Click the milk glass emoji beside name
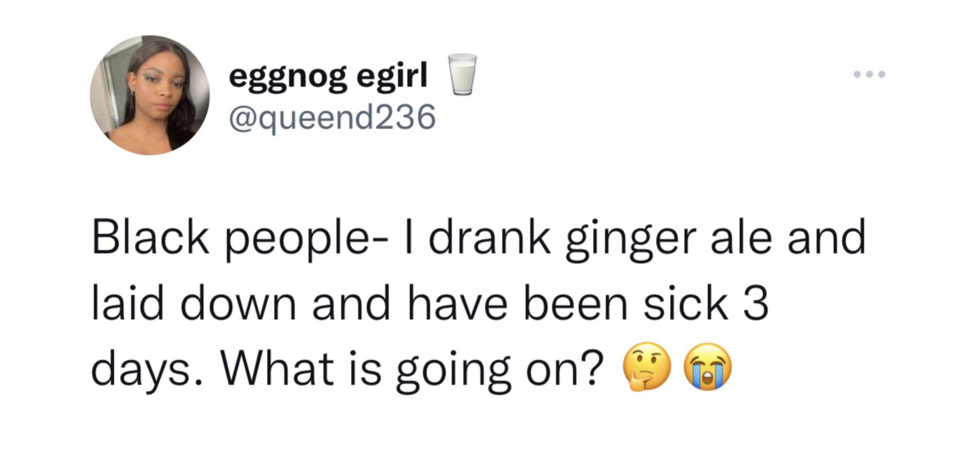This screenshot has width=980, height=465. [x=462, y=74]
